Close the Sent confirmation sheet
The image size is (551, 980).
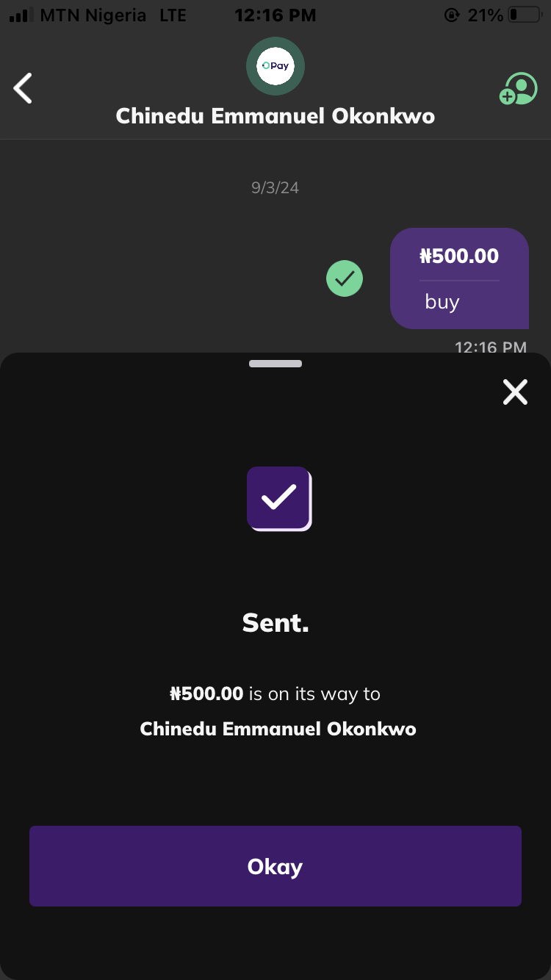[515, 392]
